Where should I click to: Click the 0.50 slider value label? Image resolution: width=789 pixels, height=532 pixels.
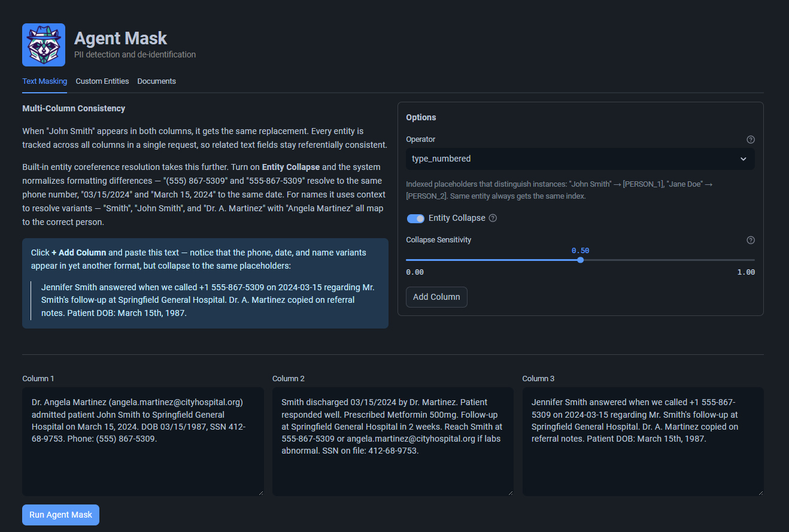pos(580,250)
